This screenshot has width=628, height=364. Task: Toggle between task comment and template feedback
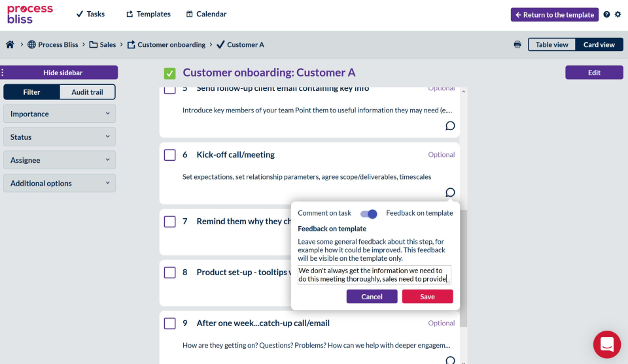point(369,214)
